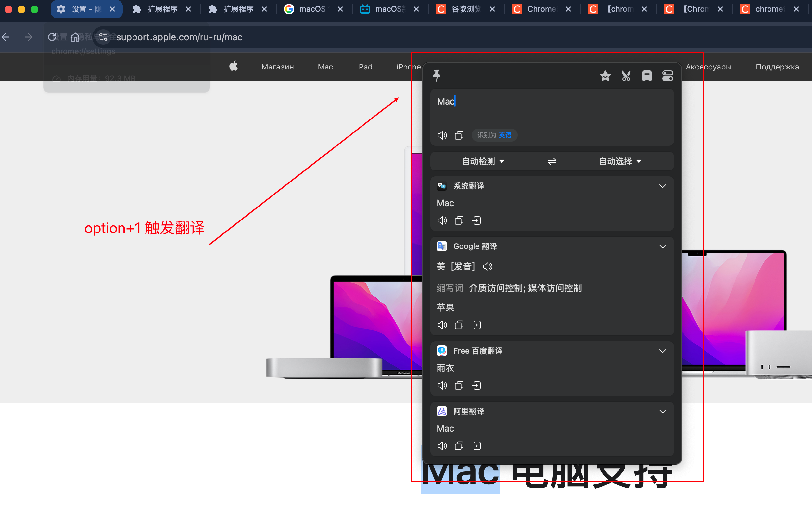Open the 自动检测 source language dropdown
812x515 pixels.
pyautogui.click(x=483, y=161)
